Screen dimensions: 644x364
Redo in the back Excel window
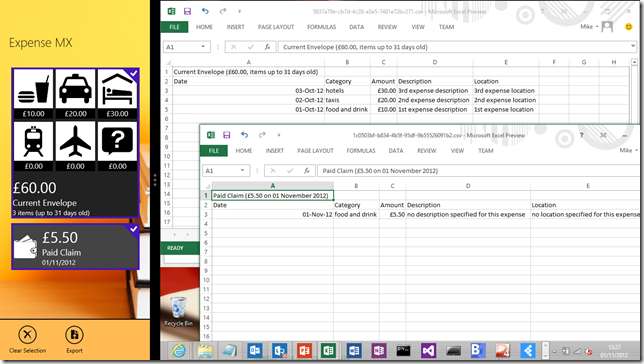(x=223, y=12)
